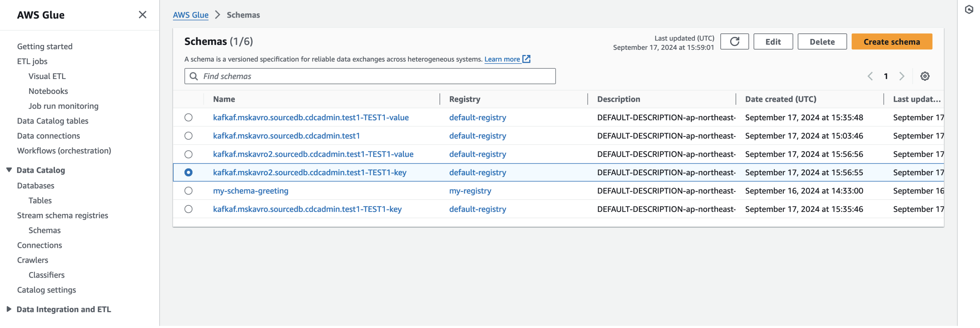Click the search magnifier icon in Find schemas

[x=194, y=77]
